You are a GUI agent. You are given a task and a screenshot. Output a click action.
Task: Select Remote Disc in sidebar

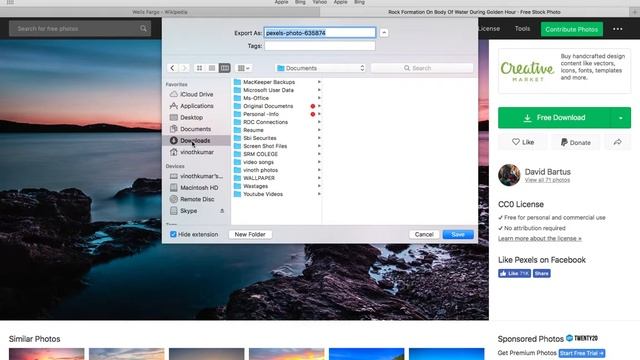tap(197, 199)
